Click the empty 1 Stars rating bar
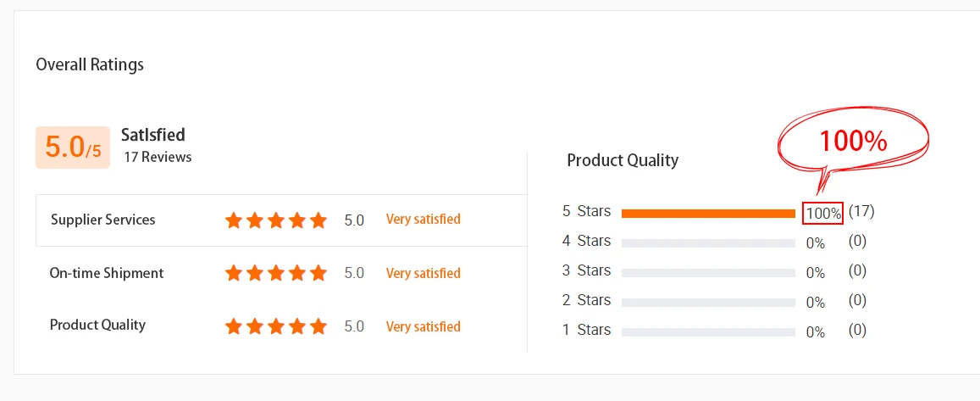 tap(708, 332)
